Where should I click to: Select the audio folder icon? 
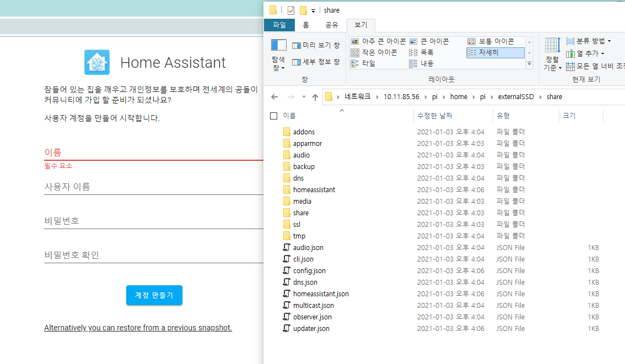pyautogui.click(x=287, y=155)
